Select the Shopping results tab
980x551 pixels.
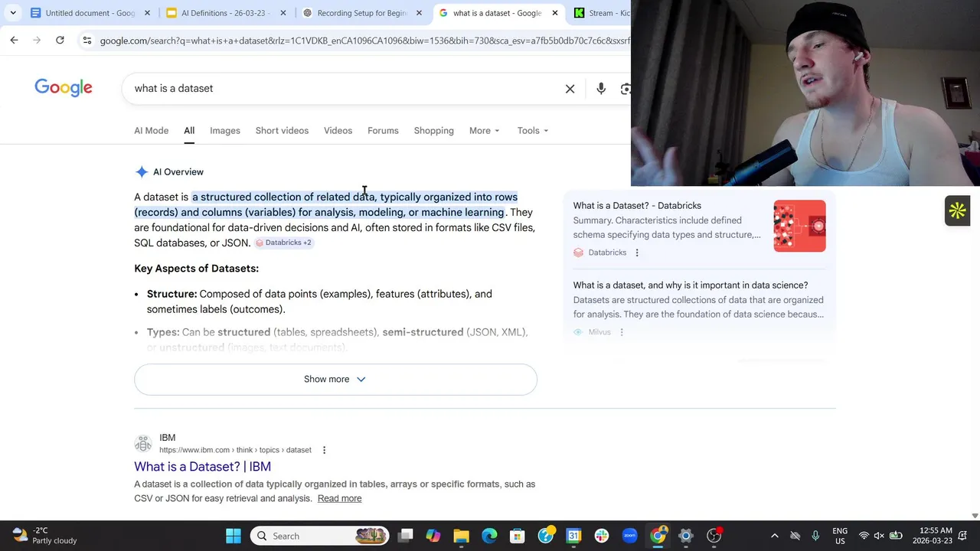coord(433,130)
